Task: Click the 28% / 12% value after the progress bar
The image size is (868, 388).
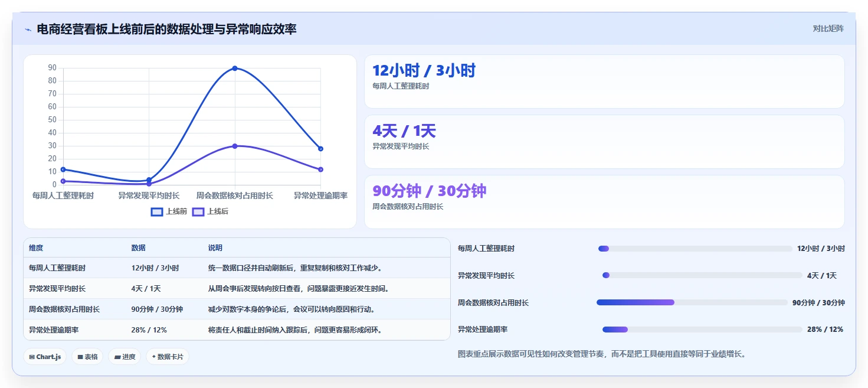Action: tap(825, 330)
